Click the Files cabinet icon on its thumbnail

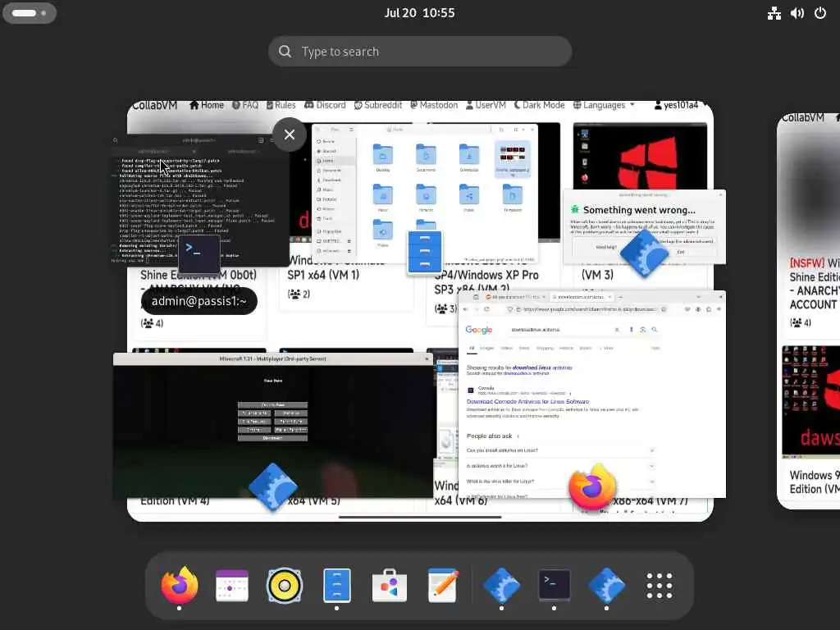(425, 252)
